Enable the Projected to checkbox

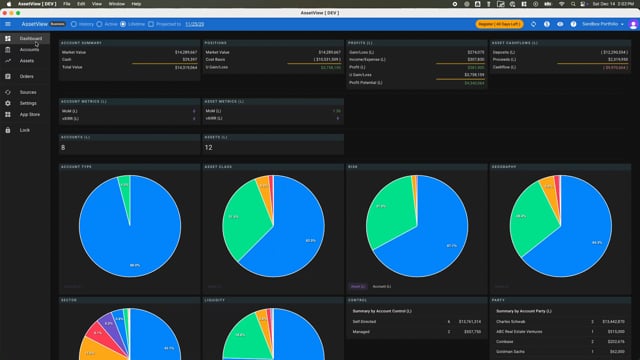[151, 24]
